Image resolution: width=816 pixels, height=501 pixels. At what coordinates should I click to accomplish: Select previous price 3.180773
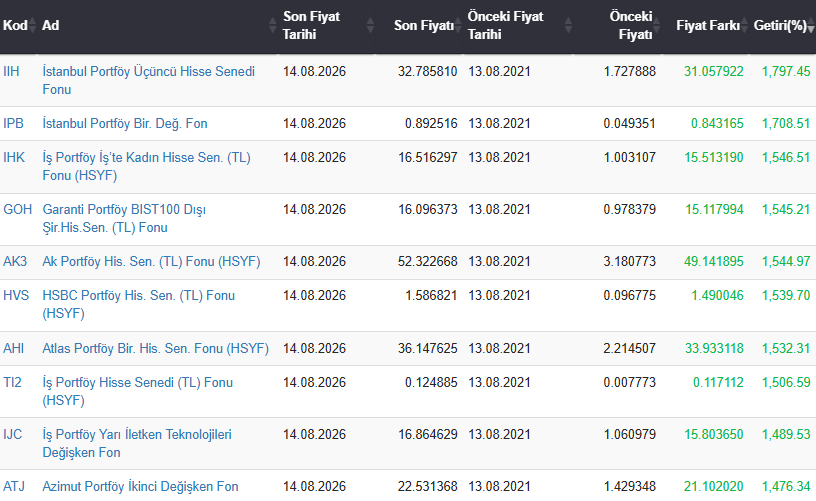tap(630, 261)
